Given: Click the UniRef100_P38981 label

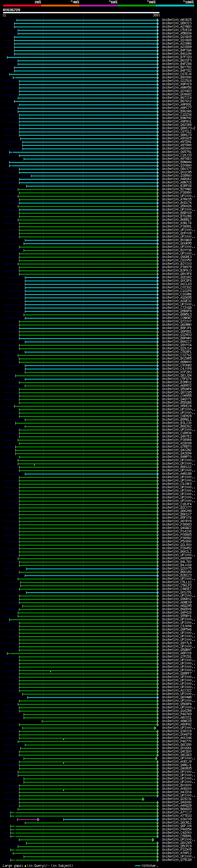Looking at the screenshot, I should (x=176, y=227).
